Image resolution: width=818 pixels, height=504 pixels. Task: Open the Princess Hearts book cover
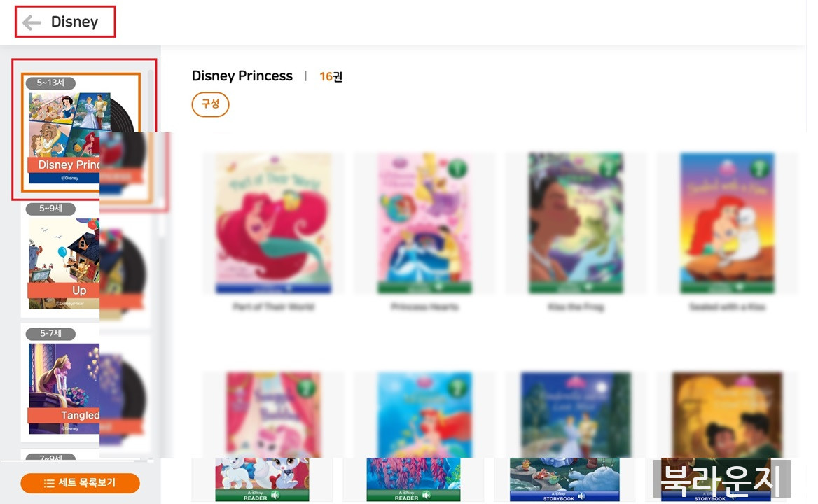coord(424,223)
